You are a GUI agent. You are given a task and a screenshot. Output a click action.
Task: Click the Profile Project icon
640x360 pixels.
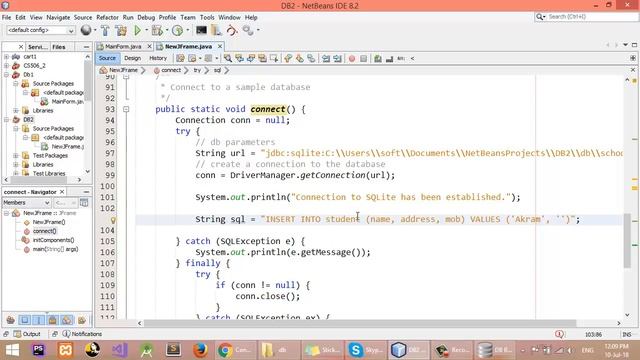click(177, 30)
